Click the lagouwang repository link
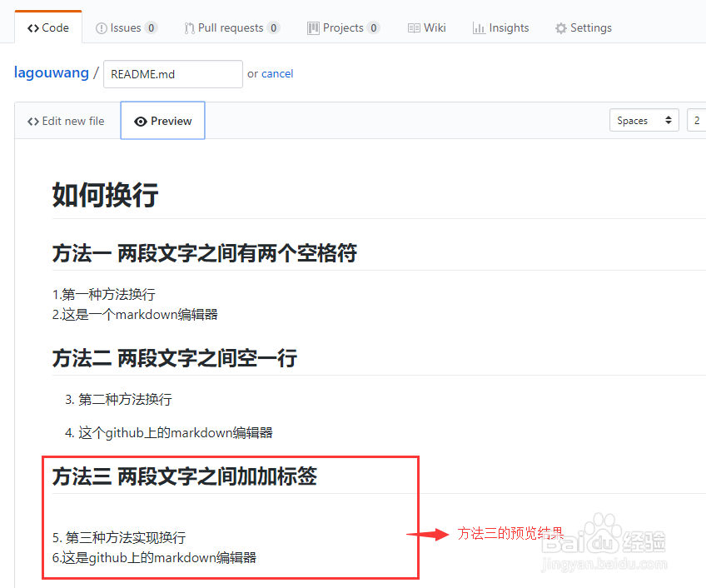The height and width of the screenshot is (588, 706). click(x=51, y=72)
